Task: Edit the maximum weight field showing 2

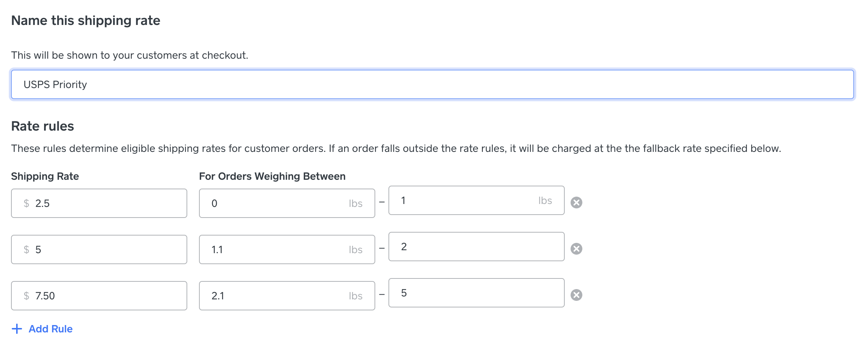Action: coord(476,247)
